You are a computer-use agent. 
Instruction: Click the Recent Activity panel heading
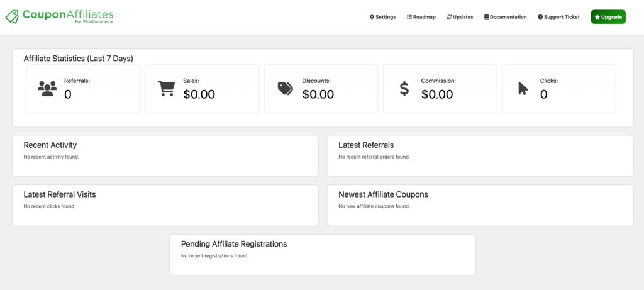(x=50, y=145)
